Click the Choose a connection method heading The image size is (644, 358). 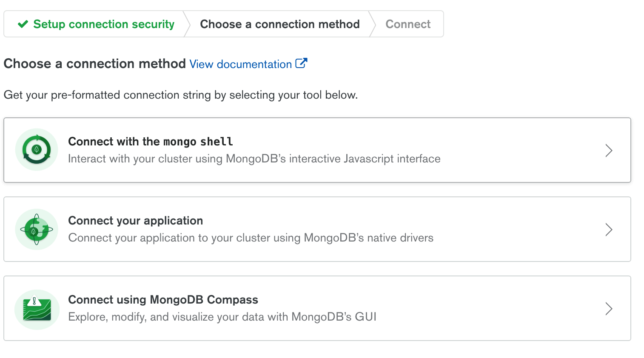pos(95,64)
